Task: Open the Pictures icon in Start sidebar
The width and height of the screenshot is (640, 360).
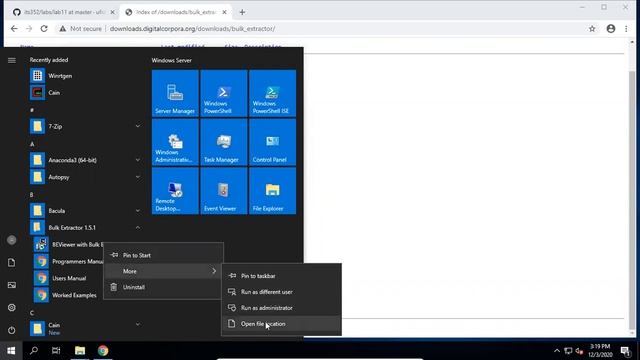Action: coord(11,285)
